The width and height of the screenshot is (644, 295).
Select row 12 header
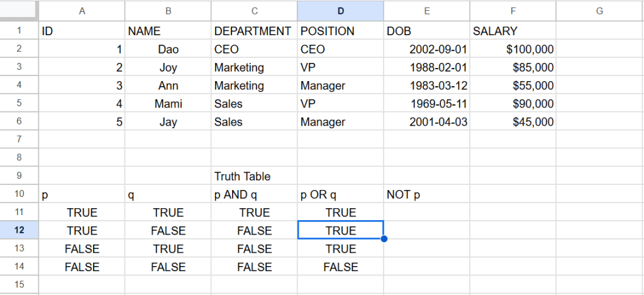point(19,231)
